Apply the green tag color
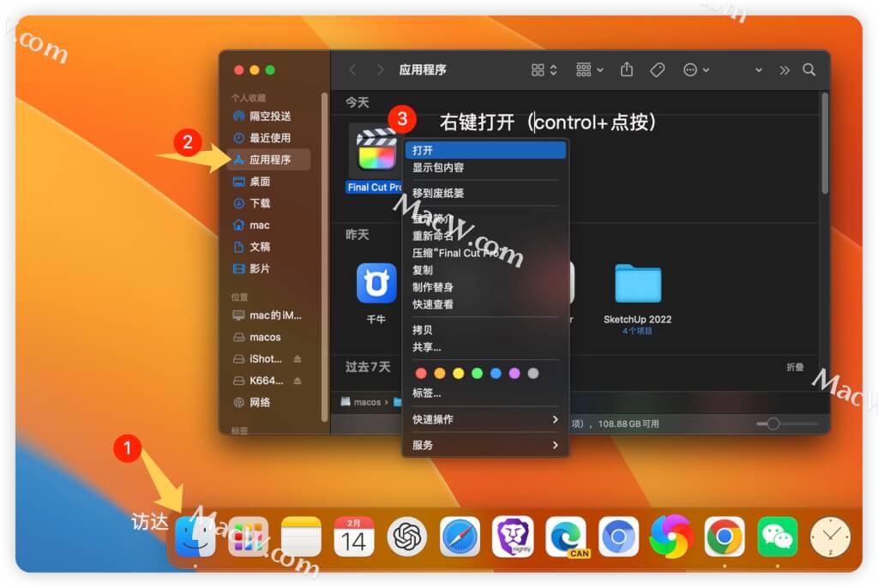The height and width of the screenshot is (588, 878). click(477, 374)
